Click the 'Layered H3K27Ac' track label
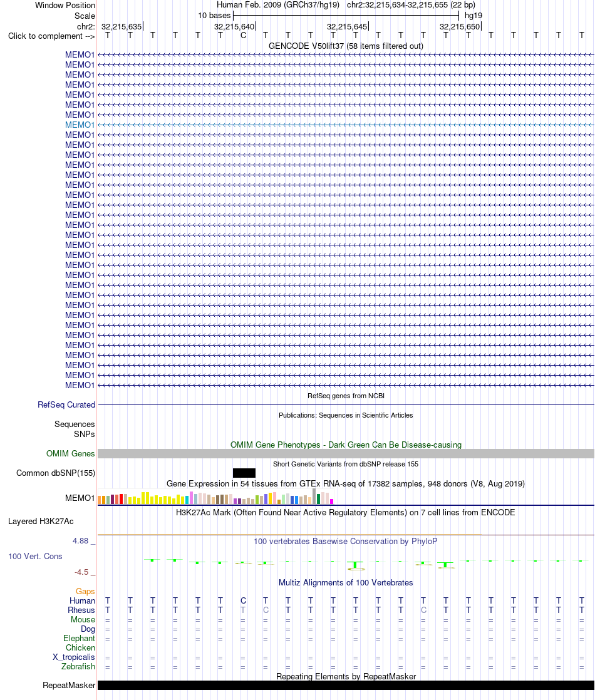 41,522
